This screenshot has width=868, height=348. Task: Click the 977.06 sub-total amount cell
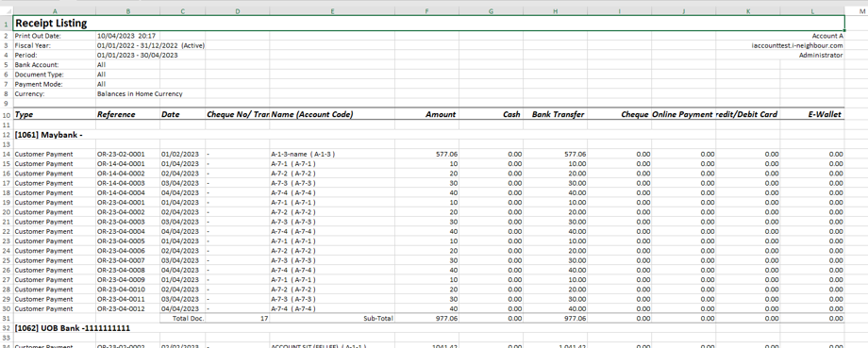click(426, 319)
